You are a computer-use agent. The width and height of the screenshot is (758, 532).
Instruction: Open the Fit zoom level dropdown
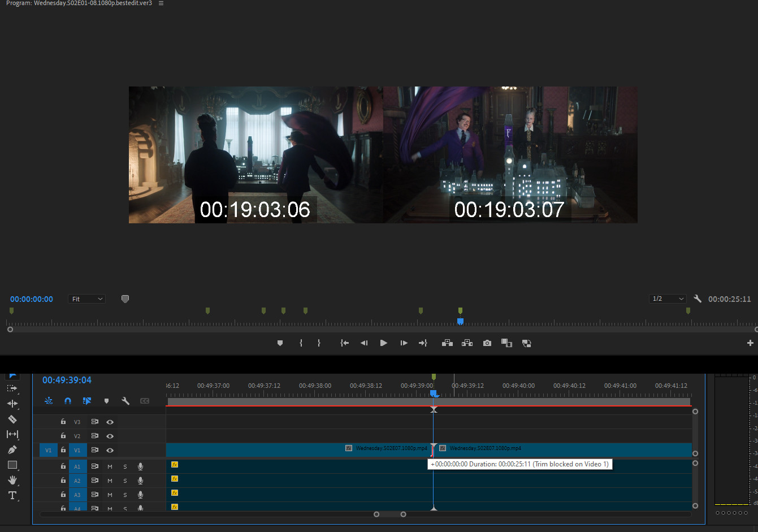click(x=87, y=299)
